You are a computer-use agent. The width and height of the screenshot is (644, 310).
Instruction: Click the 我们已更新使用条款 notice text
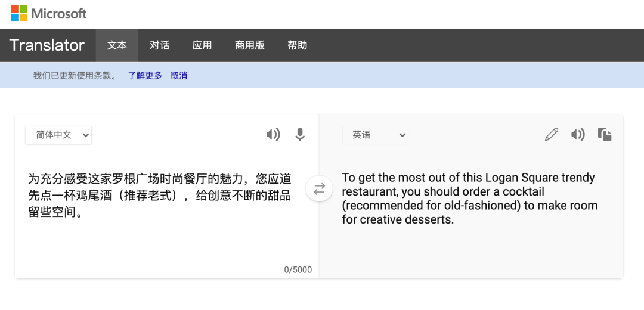click(x=75, y=76)
